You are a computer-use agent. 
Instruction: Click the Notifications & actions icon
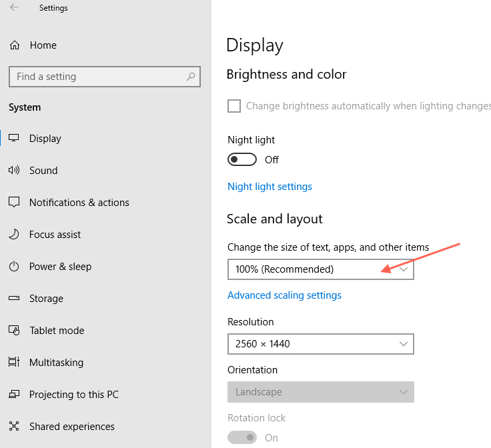pyautogui.click(x=14, y=203)
